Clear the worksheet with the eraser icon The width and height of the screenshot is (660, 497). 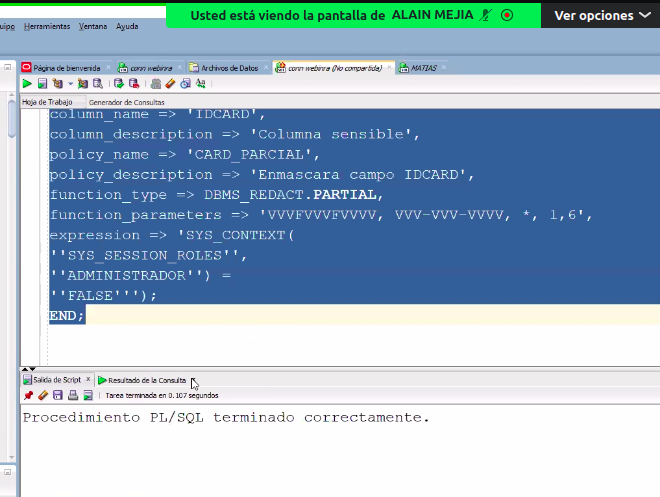pos(171,84)
